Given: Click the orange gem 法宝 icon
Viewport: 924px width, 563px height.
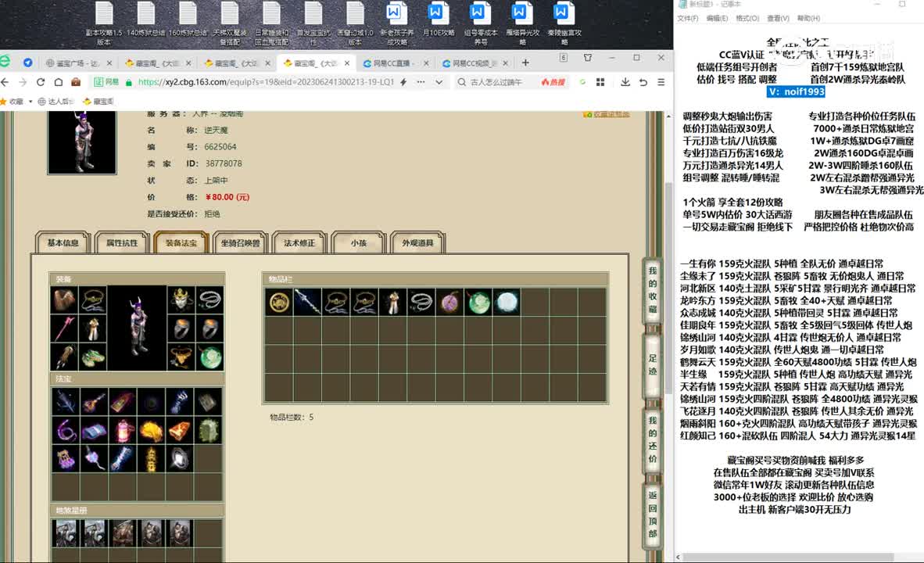Looking at the screenshot, I should tap(180, 431).
